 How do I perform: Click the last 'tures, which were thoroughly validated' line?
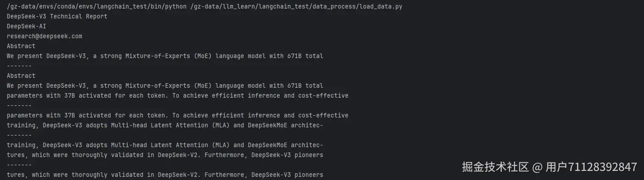165,175
